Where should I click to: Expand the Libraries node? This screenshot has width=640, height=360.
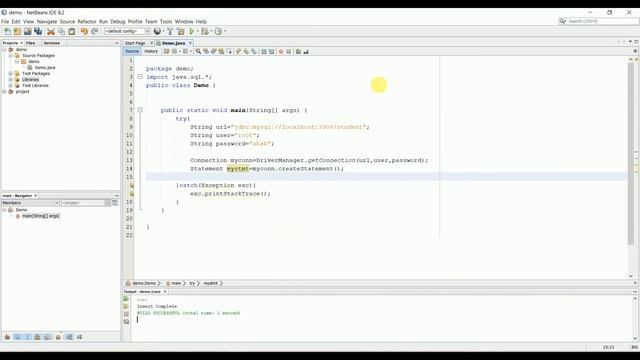[11, 80]
